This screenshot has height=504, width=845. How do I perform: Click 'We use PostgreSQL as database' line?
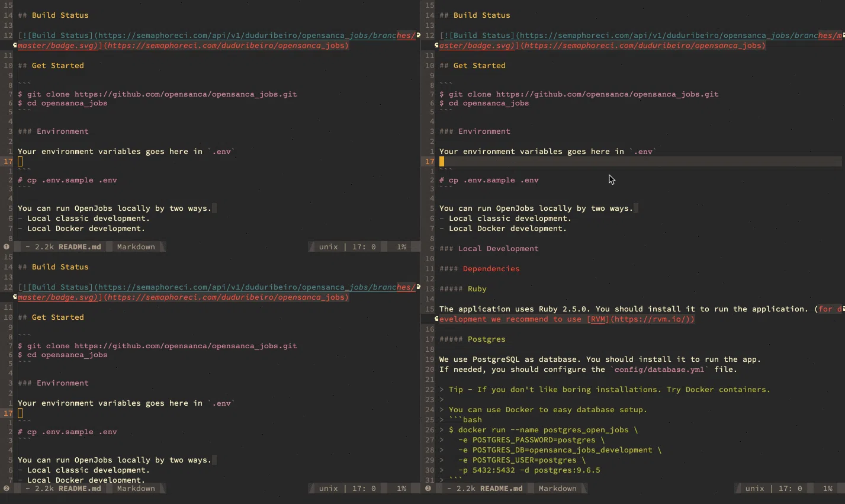coord(600,359)
